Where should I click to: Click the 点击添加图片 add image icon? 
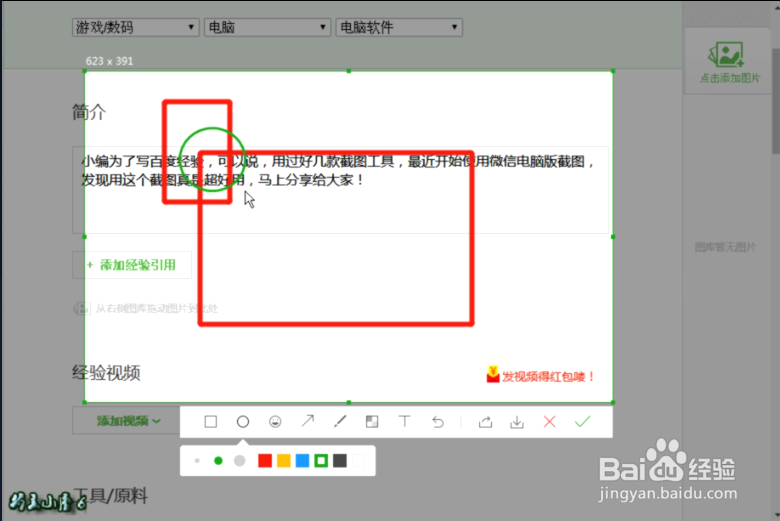click(x=727, y=55)
